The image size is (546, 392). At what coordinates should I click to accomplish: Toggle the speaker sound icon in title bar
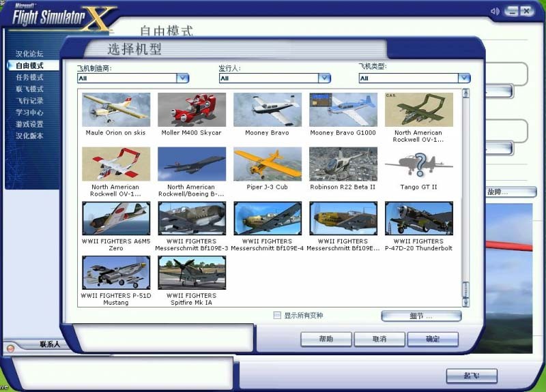[x=495, y=11]
